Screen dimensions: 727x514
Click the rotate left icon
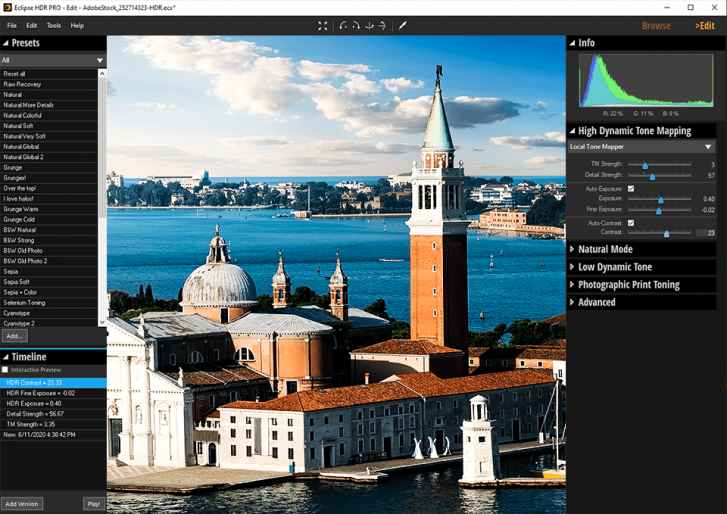343,25
